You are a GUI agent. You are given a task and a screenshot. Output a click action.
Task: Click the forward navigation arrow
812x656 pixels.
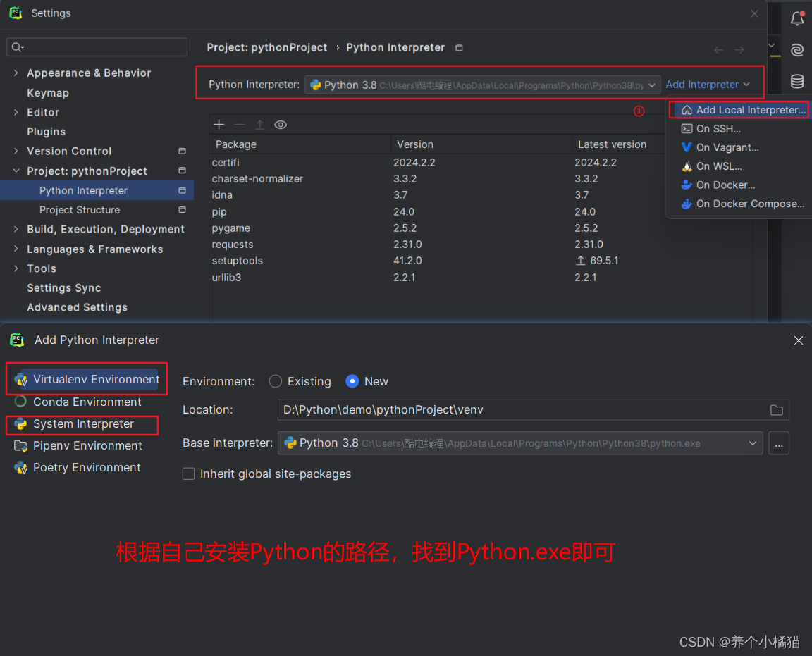[x=739, y=50]
